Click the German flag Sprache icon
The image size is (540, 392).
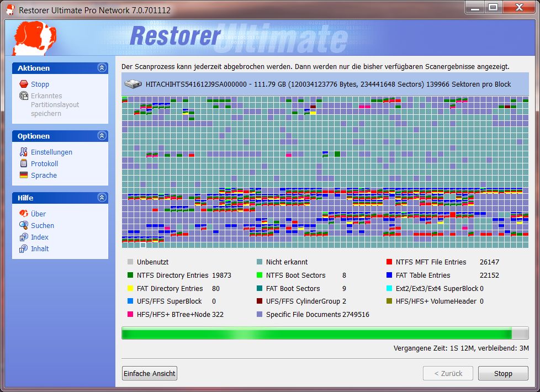[x=23, y=175]
